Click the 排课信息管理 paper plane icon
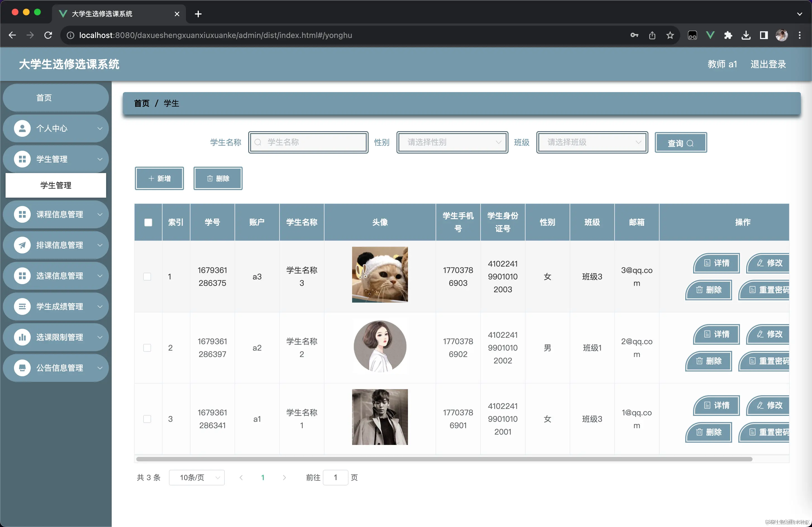Screen dimensions: 812x527 (x=22, y=245)
